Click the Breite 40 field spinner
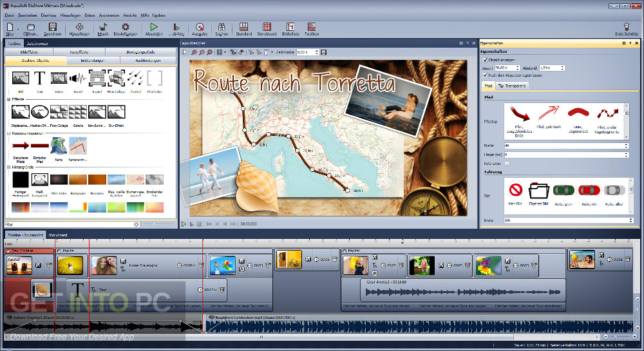 point(626,146)
